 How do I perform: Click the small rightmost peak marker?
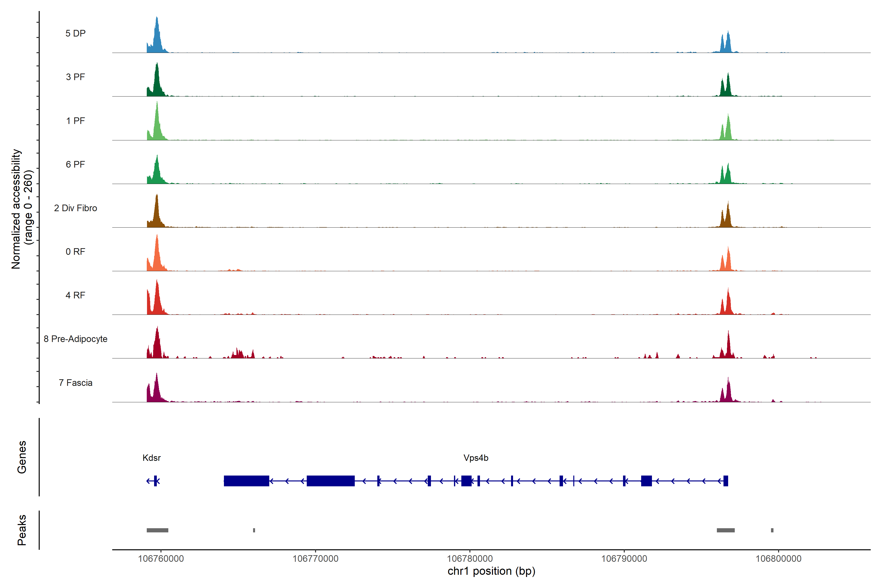tap(772, 530)
